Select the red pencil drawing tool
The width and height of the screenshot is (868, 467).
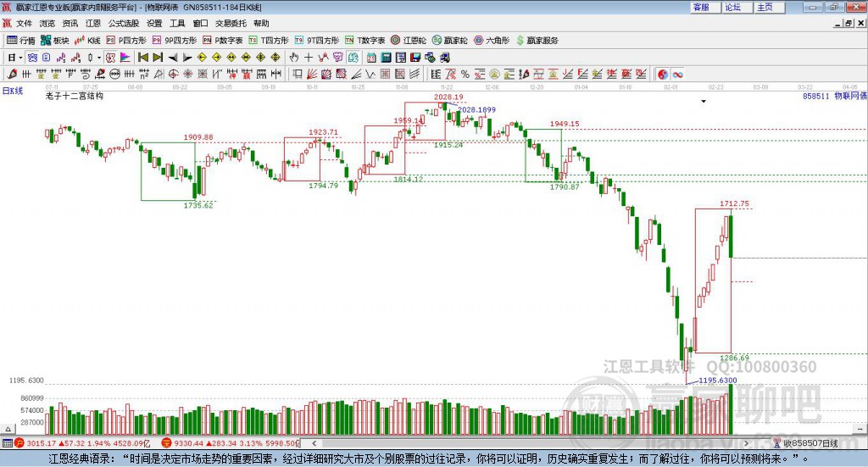(x=12, y=74)
